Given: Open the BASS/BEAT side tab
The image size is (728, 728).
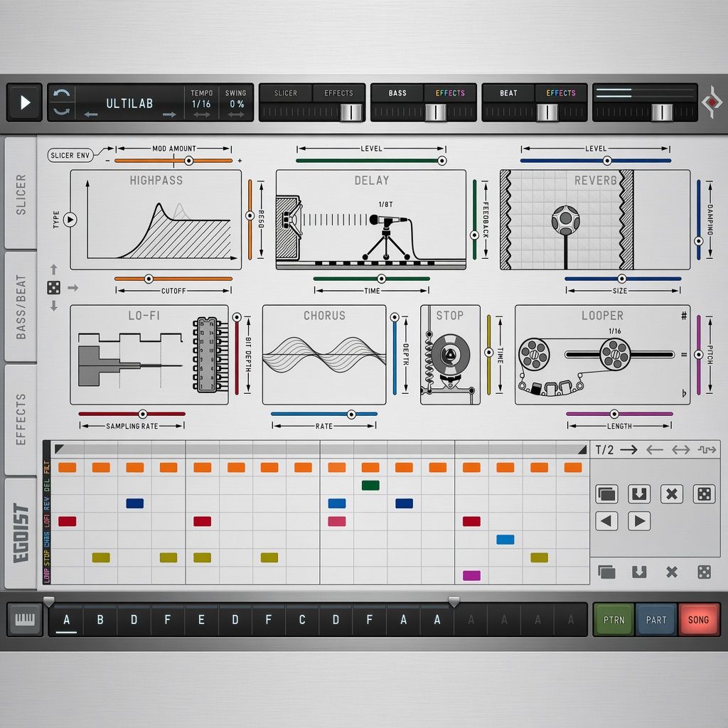Looking at the screenshot, I should pos(21,306).
